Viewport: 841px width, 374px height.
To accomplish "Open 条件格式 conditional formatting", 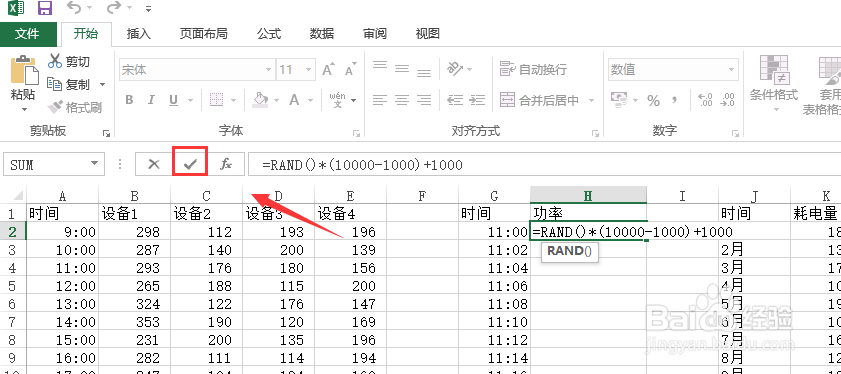I will pos(774,85).
